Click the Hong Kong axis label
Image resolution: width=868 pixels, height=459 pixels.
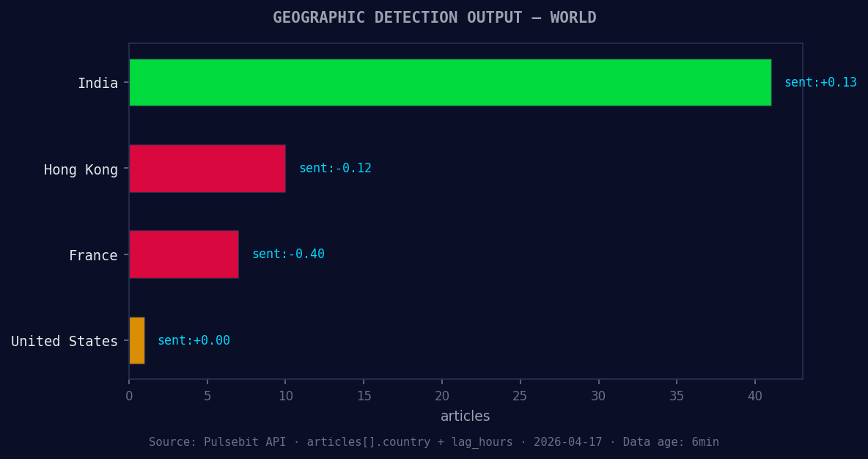click(81, 169)
